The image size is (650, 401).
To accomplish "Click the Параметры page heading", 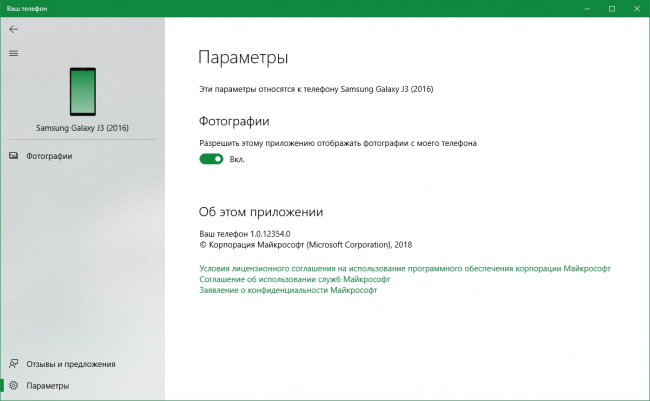I will [243, 57].
